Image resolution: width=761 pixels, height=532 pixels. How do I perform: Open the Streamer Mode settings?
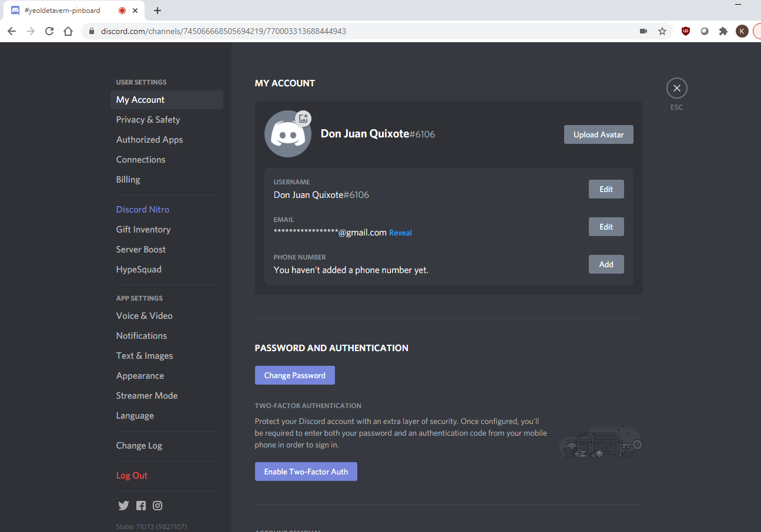(x=147, y=396)
